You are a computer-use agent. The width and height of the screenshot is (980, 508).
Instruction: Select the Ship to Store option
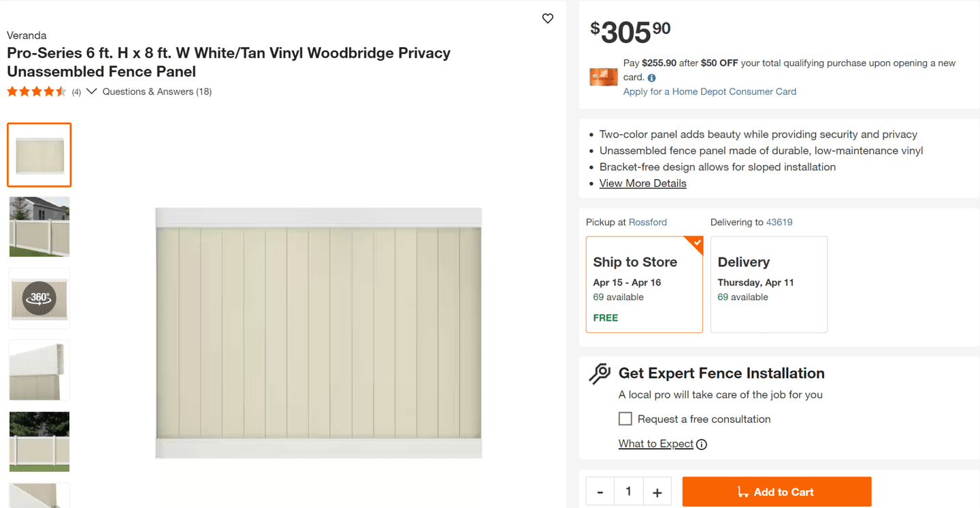(x=644, y=285)
